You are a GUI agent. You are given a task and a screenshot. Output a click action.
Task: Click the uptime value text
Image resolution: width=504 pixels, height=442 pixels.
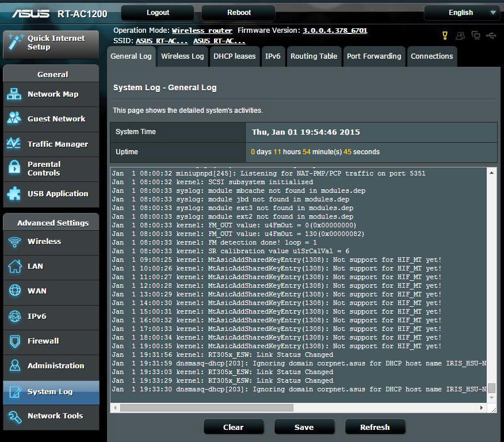[315, 152]
